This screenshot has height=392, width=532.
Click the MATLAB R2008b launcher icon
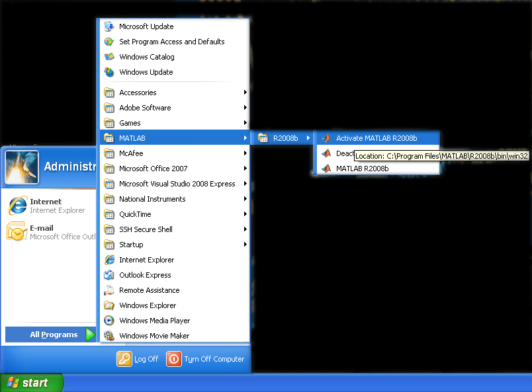tap(326, 169)
